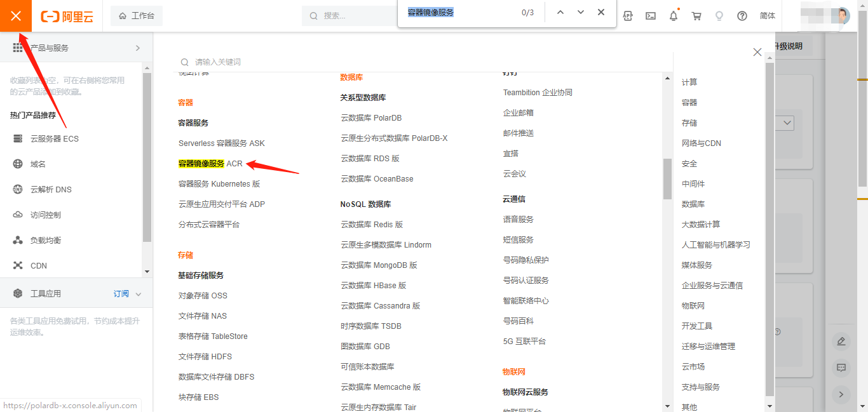Open 云数据库 OceanBase
Viewport: 868px width, 412px height.
377,179
